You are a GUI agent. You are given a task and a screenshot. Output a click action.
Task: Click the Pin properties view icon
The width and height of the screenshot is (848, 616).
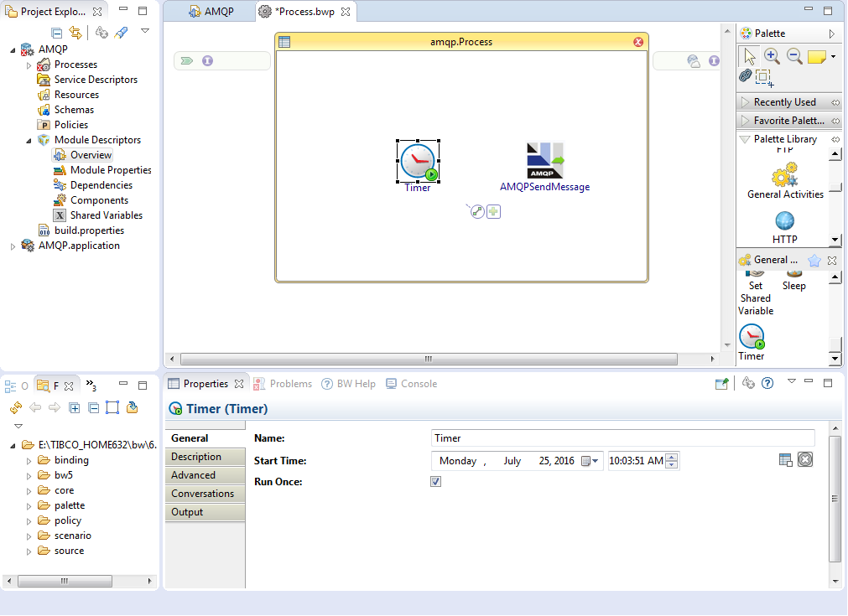click(x=722, y=384)
